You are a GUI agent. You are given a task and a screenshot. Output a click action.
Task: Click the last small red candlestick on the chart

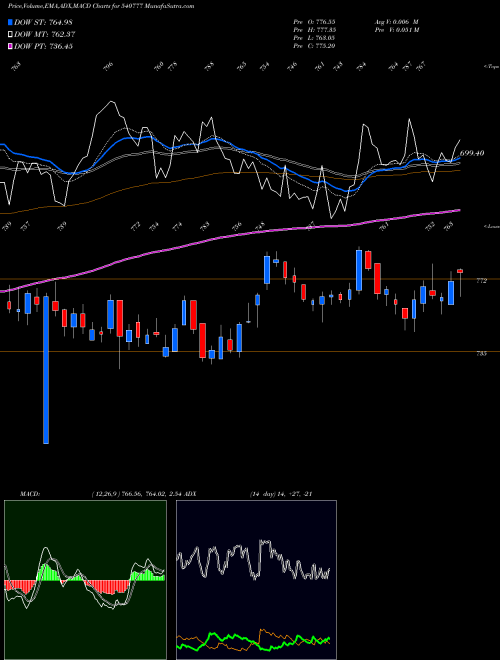point(460,271)
